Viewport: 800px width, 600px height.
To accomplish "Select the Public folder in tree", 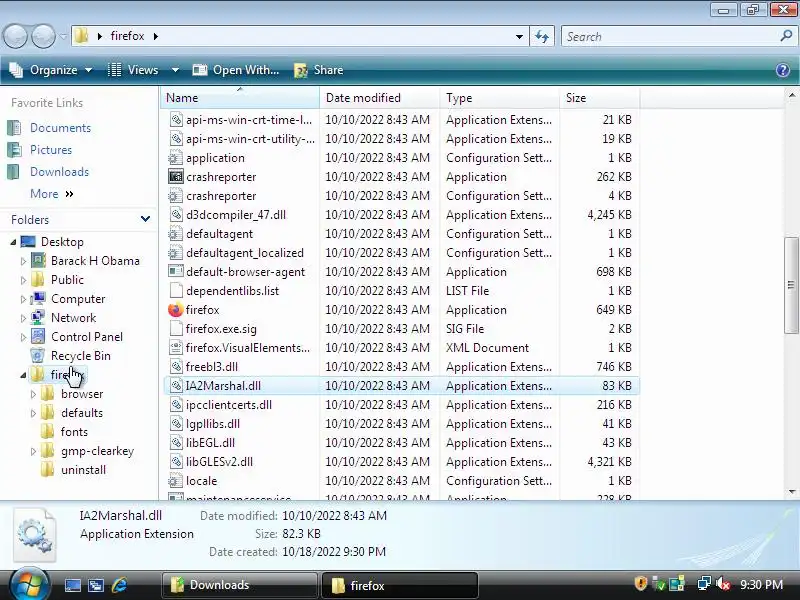I will (67, 280).
